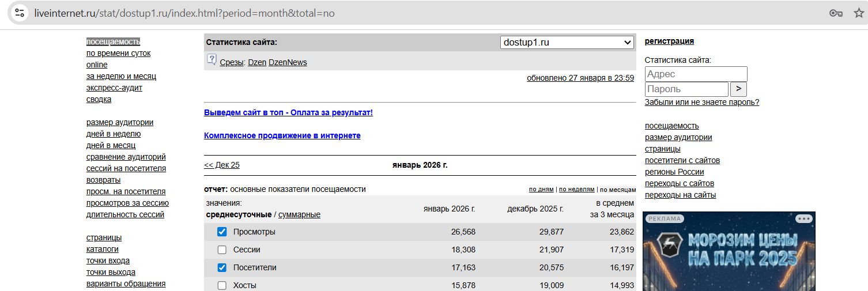Open the DzenNews slice link
The width and height of the screenshot is (868, 291).
tap(288, 63)
